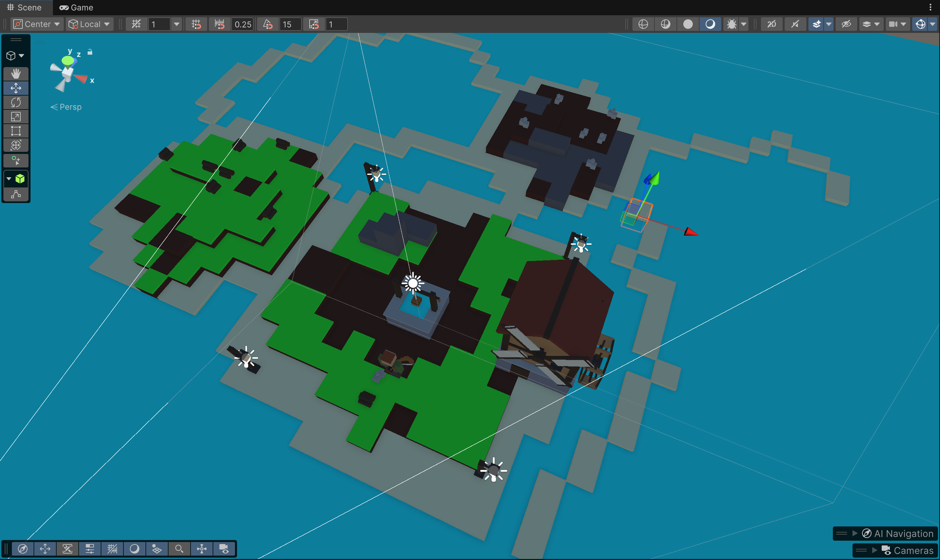Open the custom editor tools icon
Screen dimensions: 940x560
click(16, 161)
